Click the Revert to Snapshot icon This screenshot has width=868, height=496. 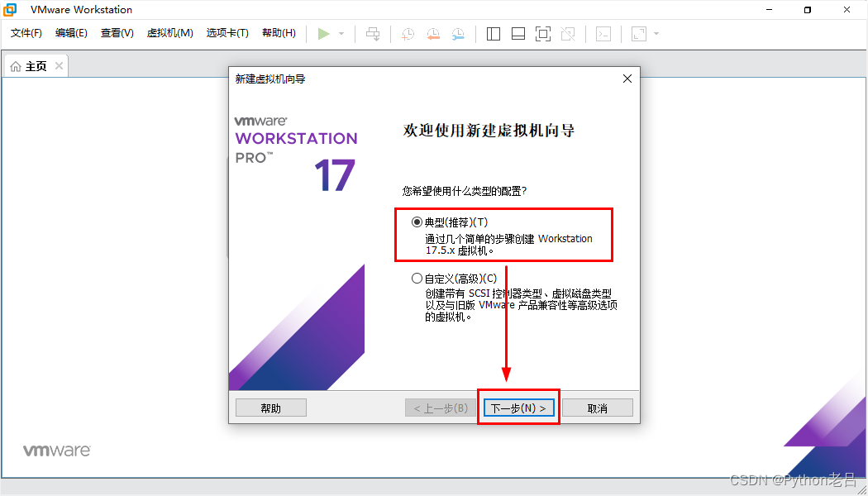(x=433, y=34)
